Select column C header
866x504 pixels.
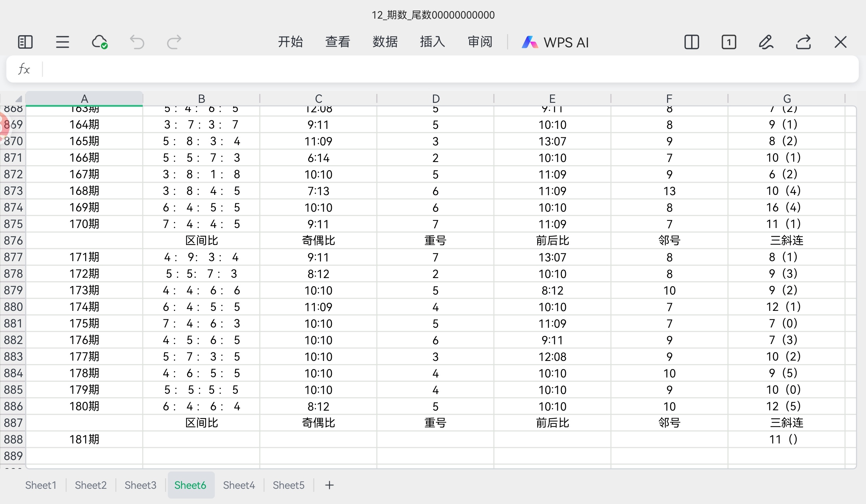pos(319,98)
